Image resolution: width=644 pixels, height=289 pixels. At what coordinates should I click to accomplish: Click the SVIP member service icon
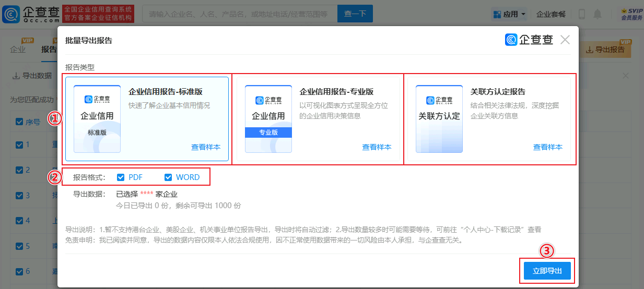coord(631,14)
